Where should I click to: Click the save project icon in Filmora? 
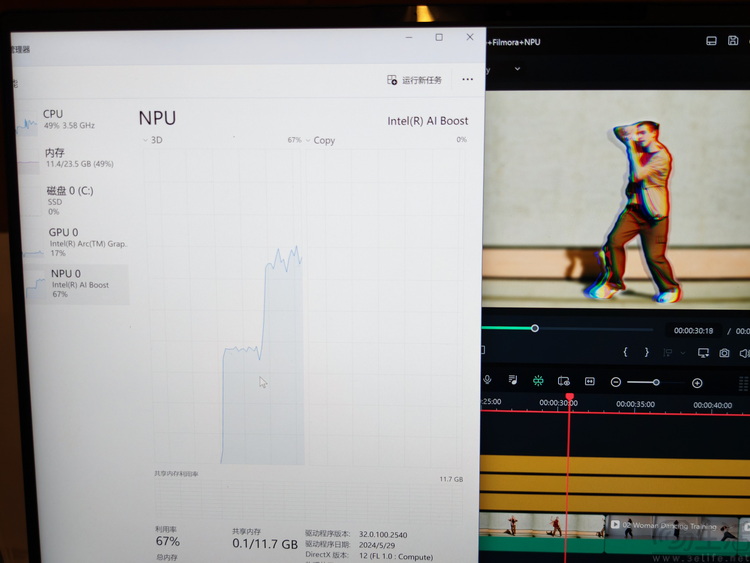tap(733, 41)
